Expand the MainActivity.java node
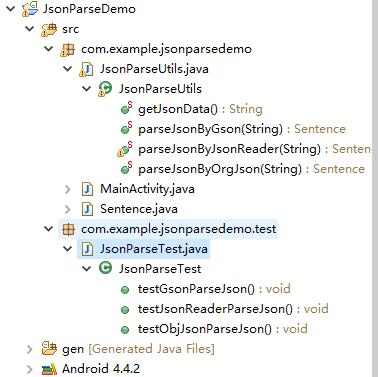 (68, 189)
